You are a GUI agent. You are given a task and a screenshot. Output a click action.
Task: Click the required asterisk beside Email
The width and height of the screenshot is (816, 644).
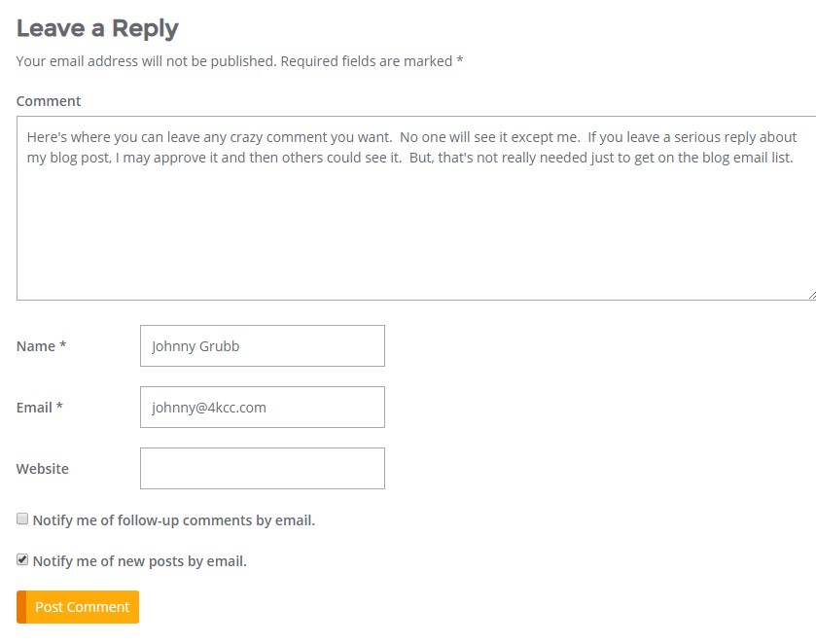[x=59, y=408]
